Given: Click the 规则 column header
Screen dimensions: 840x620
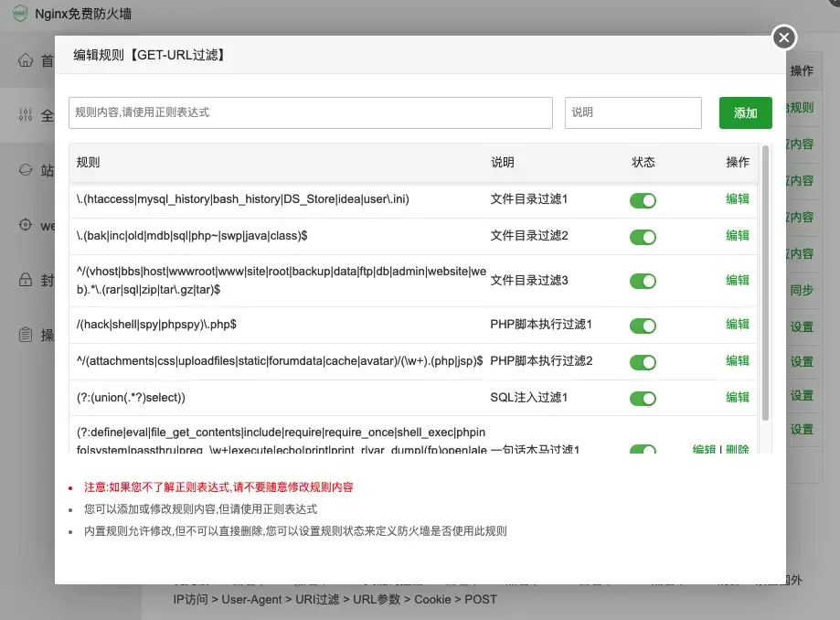Looking at the screenshot, I should tap(88, 163).
